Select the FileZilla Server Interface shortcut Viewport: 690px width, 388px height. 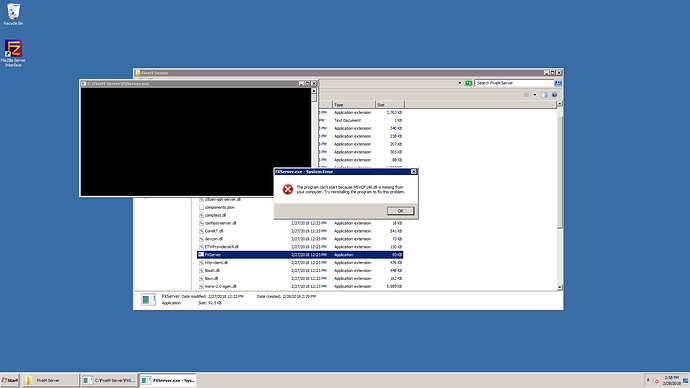pyautogui.click(x=13, y=53)
